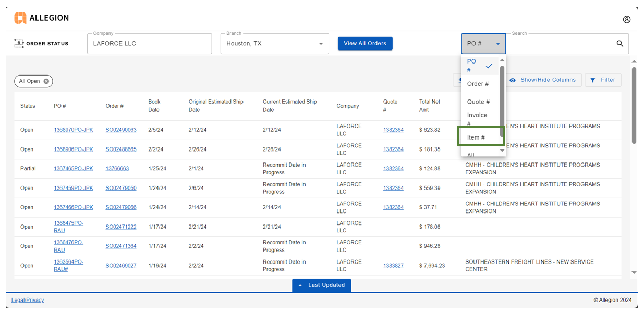Expand the Last Updated panel
Viewport: 644px width, 313px height.
[x=321, y=285]
